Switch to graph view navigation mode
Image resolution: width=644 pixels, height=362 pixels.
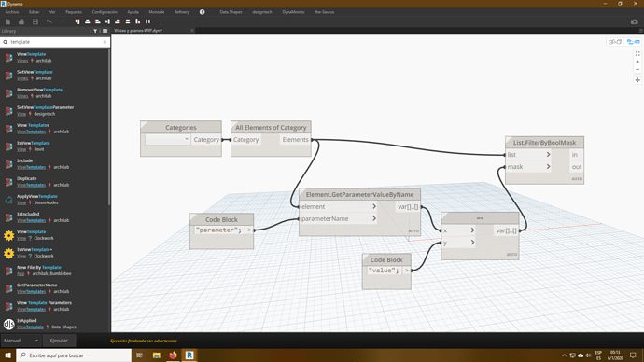tap(633, 42)
